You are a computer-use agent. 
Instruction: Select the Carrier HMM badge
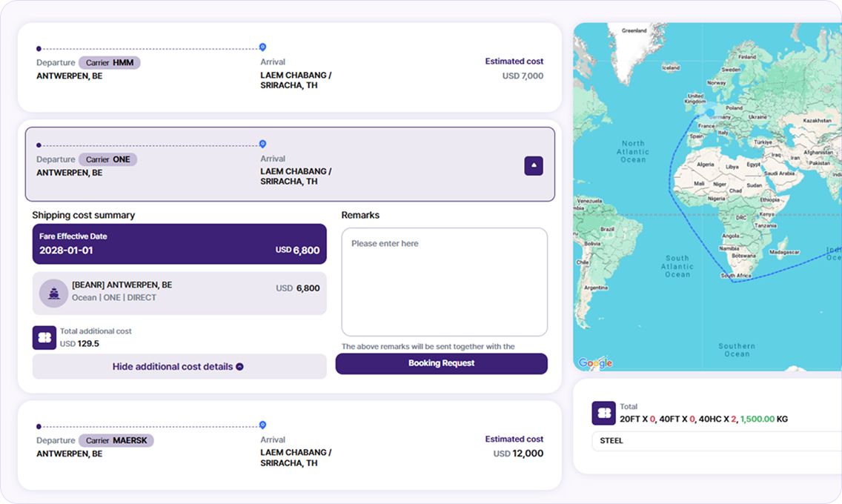coord(110,63)
